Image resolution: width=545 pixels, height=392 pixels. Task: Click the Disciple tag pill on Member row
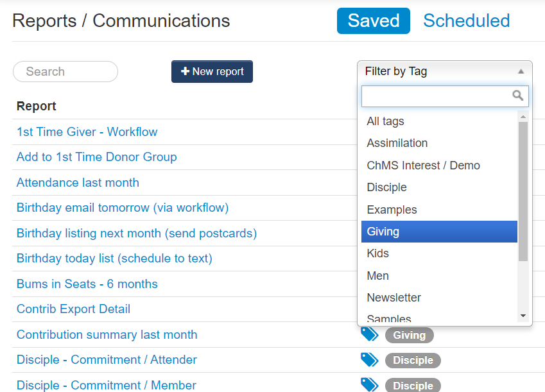413,386
